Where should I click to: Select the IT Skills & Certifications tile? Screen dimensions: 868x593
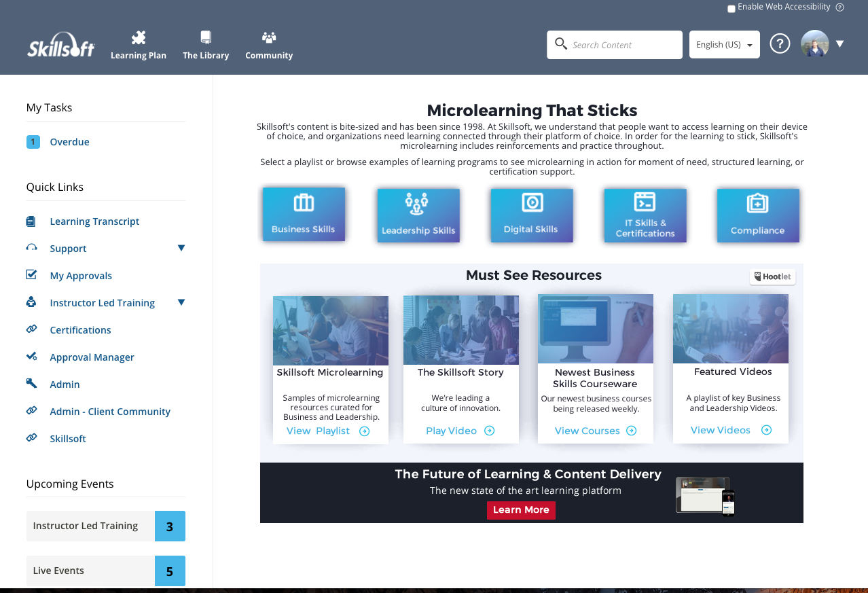(x=645, y=215)
